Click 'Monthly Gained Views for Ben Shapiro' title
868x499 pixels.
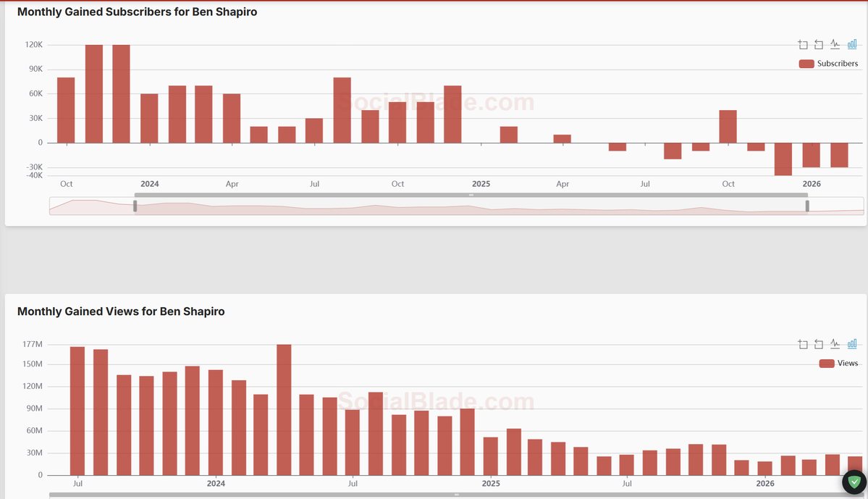(121, 311)
